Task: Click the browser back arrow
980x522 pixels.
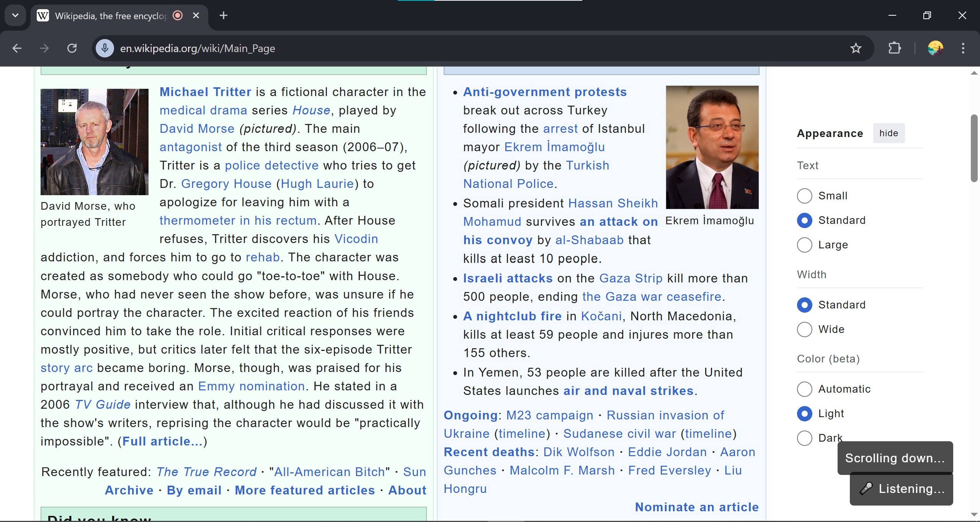Action: coord(17,48)
